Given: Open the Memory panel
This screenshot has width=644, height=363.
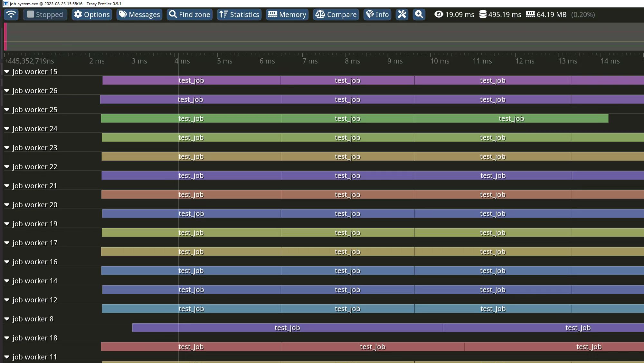Looking at the screenshot, I should click(286, 14).
